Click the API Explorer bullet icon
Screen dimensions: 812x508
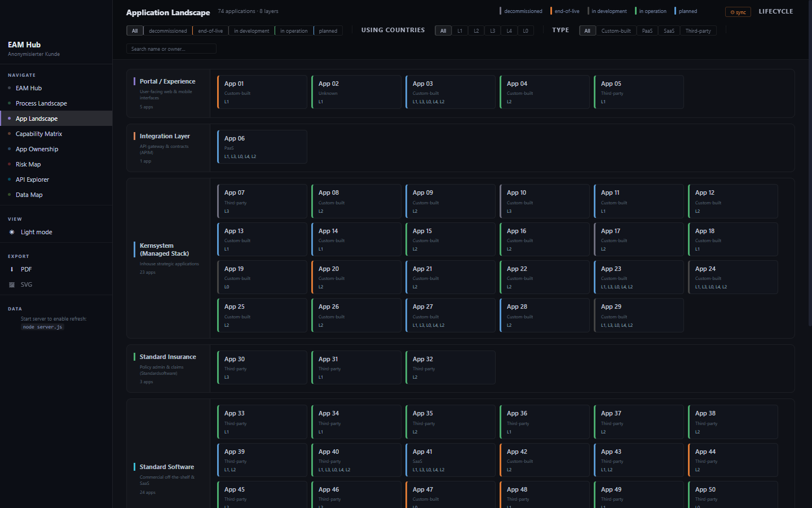click(x=10, y=179)
